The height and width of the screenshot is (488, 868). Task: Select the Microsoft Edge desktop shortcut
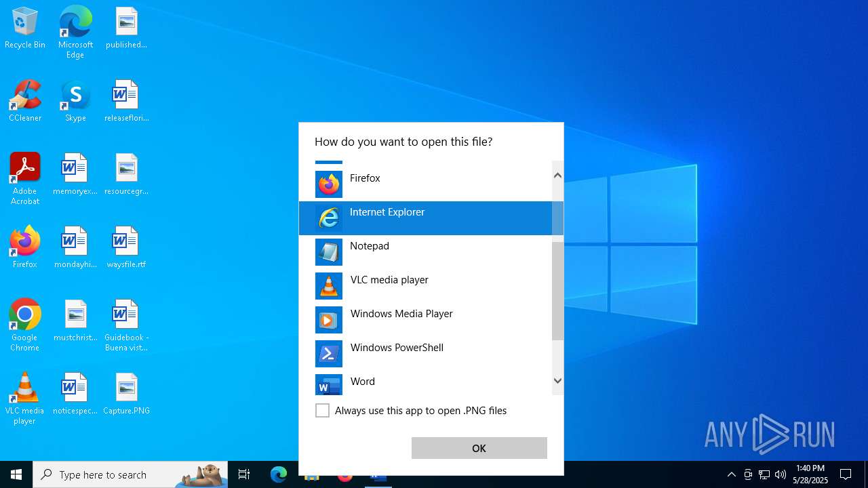point(75,33)
